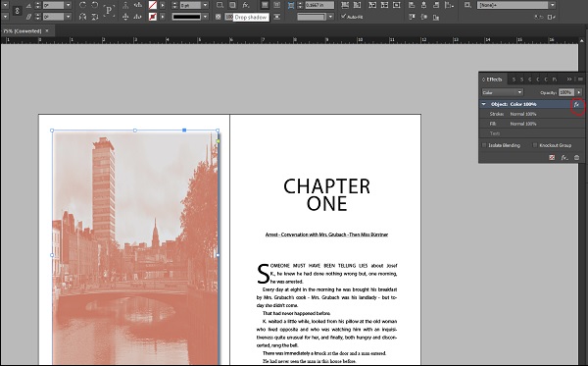Open the fx effects button in control bar
Screen dimensions: 588x366
(x=246, y=5)
